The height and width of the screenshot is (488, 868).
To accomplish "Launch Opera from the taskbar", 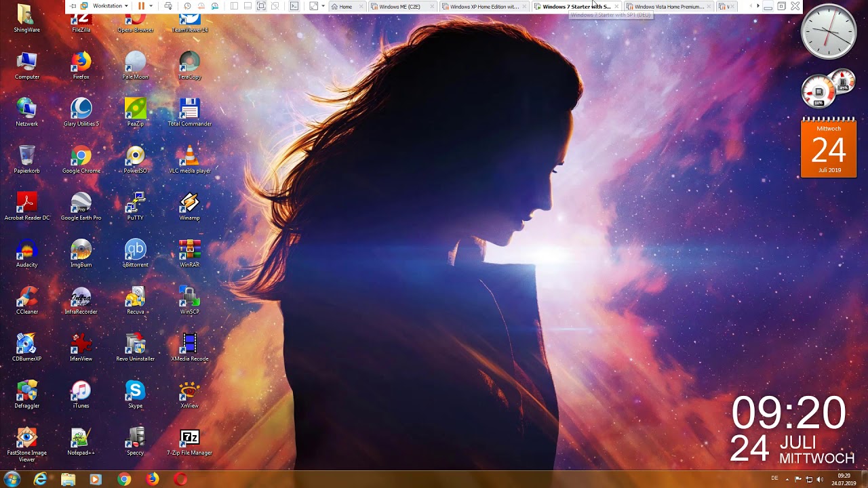I will click(180, 479).
